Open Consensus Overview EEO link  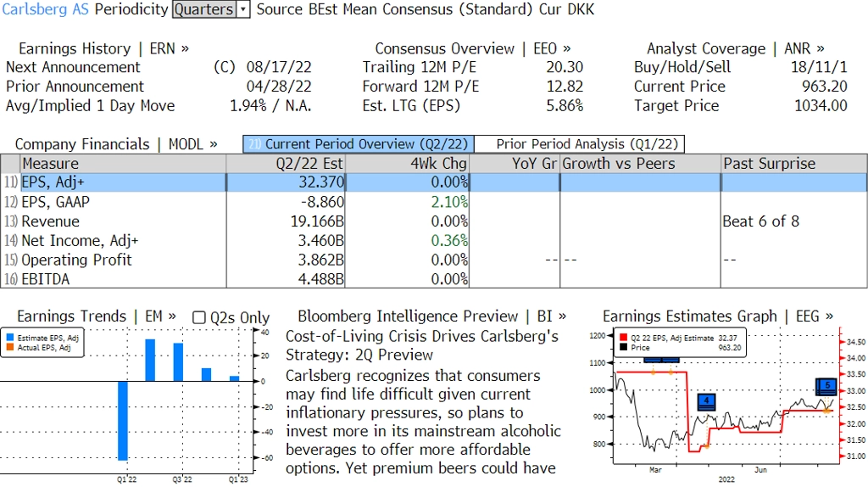[x=473, y=48]
